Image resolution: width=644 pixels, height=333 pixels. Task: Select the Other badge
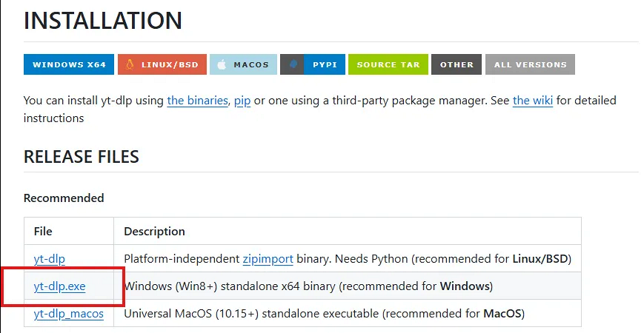[x=457, y=65]
